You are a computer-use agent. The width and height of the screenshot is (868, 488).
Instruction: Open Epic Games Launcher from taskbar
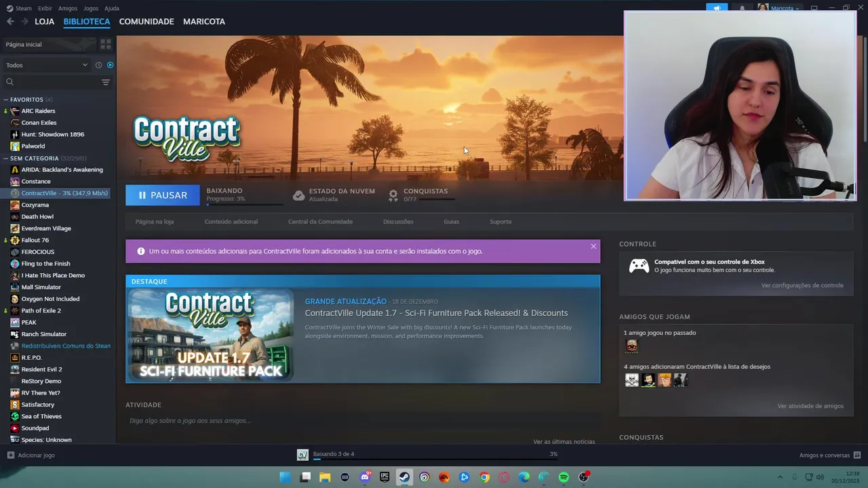385,477
